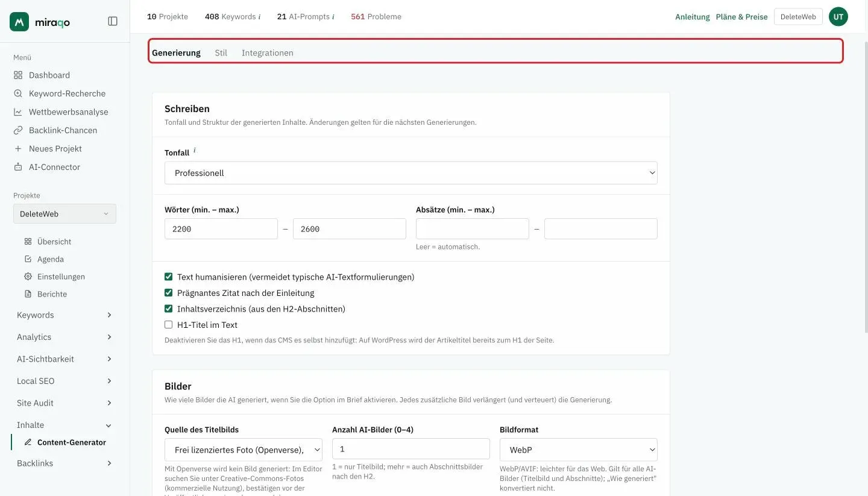Viewport: 868px width, 496px height.
Task: Click the AI-Connector robot icon
Action: [x=18, y=167]
